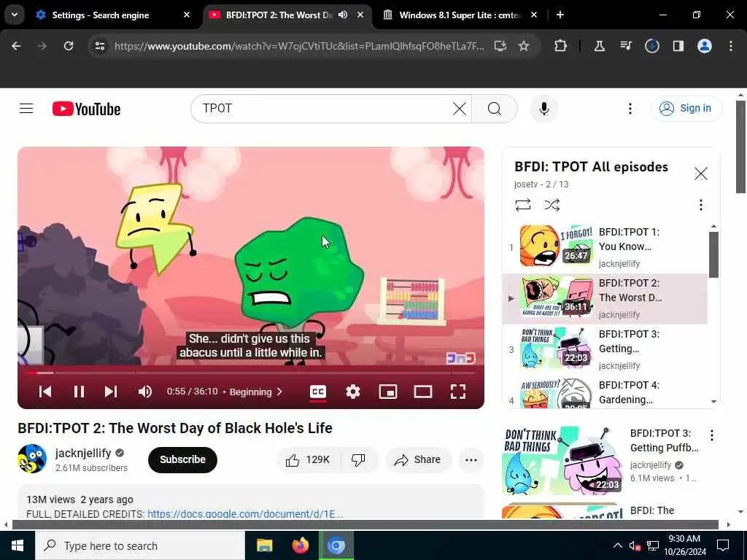747x560 pixels.
Task: Pause the video
Action: point(79,392)
